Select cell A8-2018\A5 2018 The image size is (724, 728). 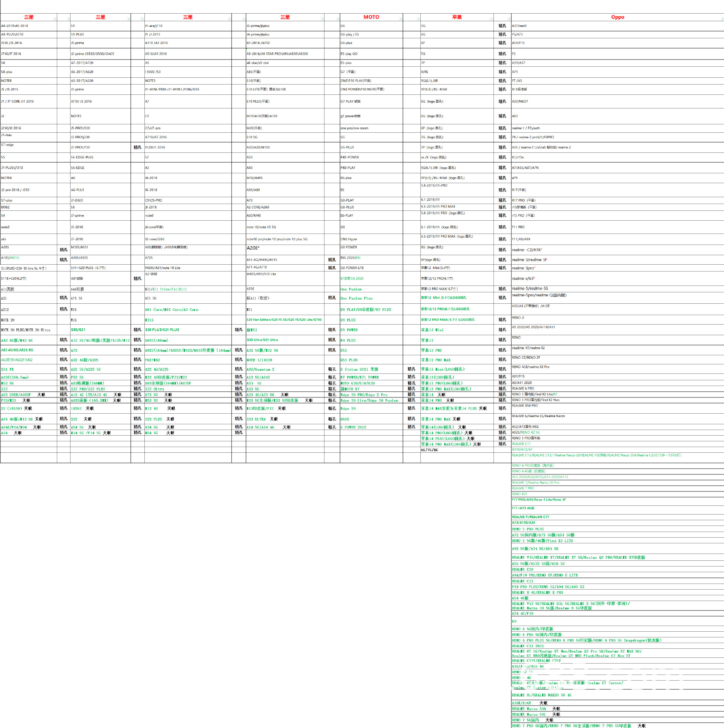pyautogui.click(x=28, y=26)
